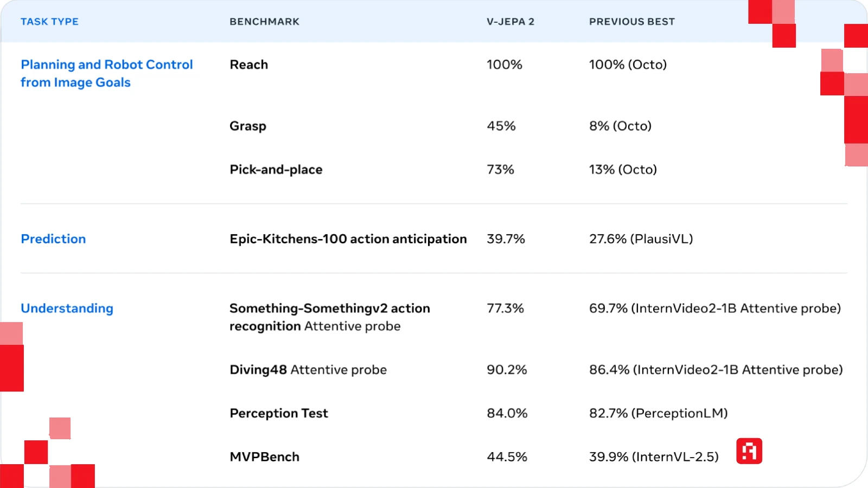Click the MVPBench benchmark label
868x488 pixels.
[x=264, y=457]
